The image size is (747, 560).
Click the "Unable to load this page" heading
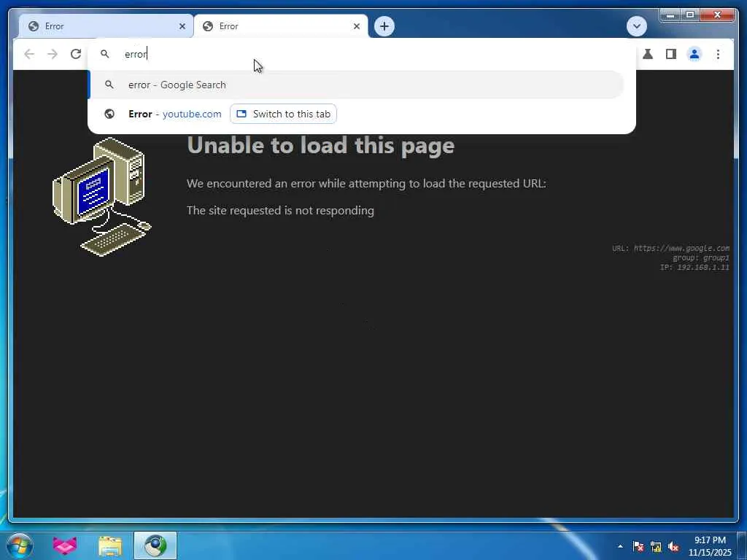[321, 145]
